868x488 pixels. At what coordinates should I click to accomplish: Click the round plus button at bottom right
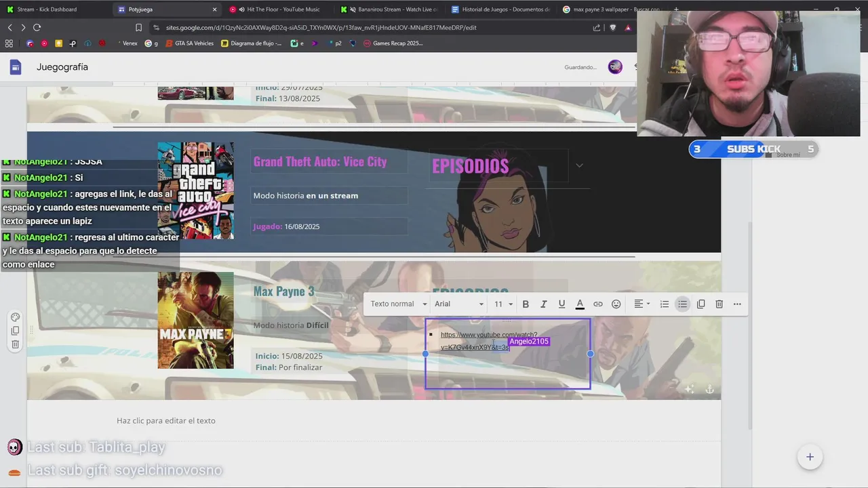(x=810, y=457)
